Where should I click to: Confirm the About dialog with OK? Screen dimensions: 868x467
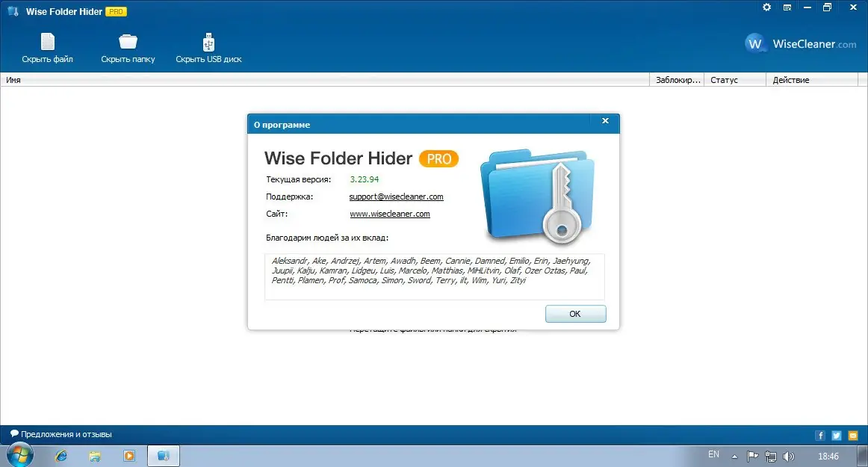tap(575, 313)
